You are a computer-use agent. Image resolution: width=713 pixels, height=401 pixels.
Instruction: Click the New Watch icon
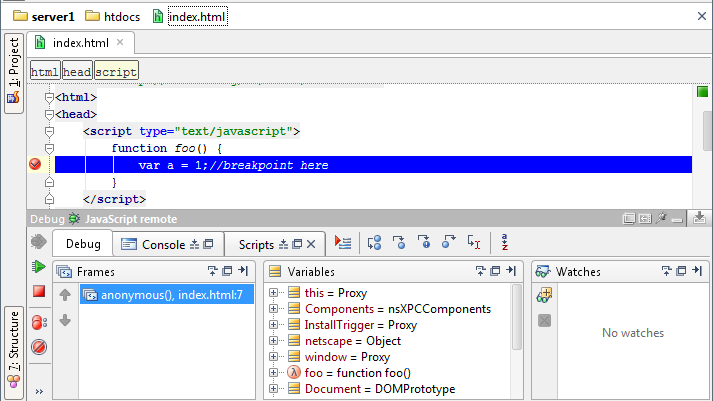point(544,296)
